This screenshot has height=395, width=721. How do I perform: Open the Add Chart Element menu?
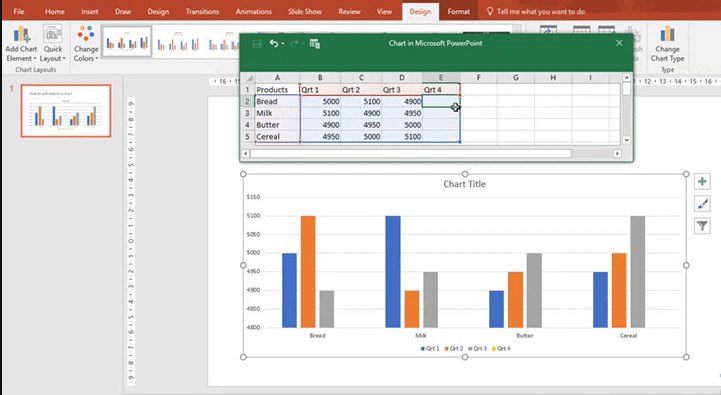pos(21,44)
